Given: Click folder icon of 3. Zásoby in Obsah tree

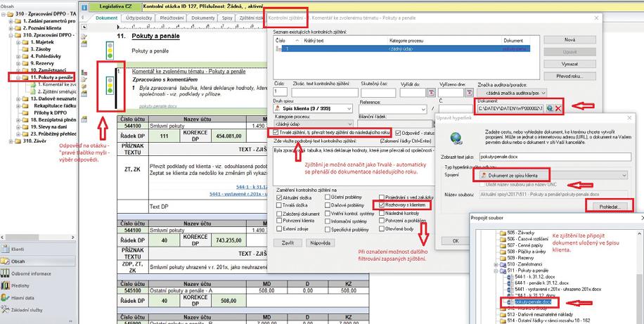Looking at the screenshot, I should click(x=25, y=49).
